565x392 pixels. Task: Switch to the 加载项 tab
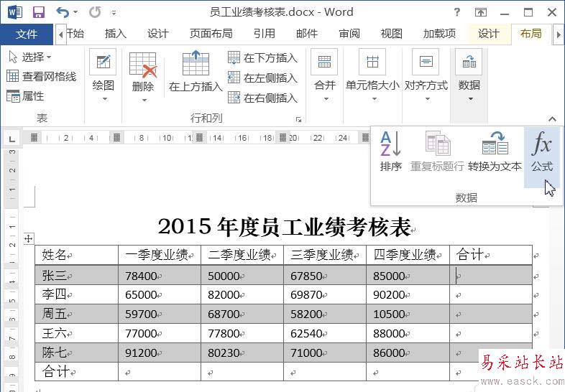pos(439,34)
